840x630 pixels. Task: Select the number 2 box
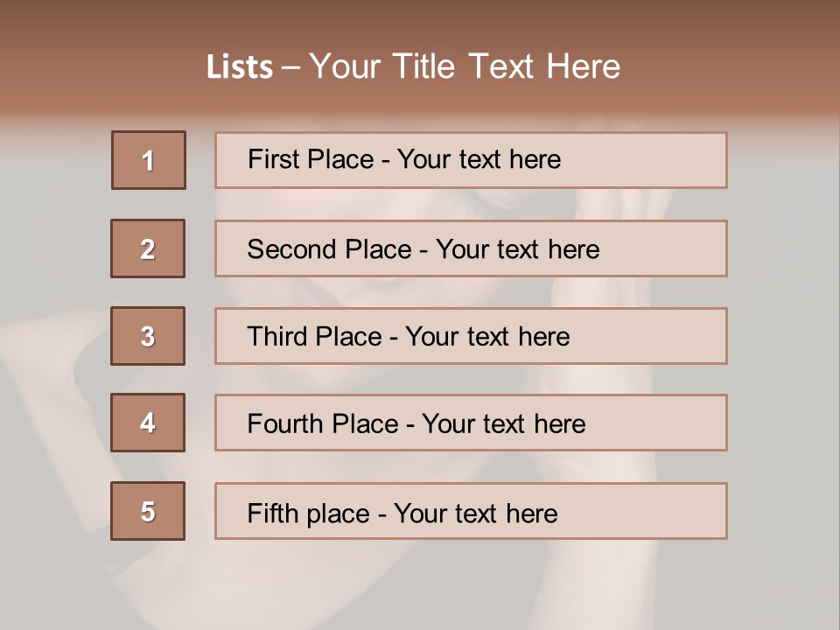pyautogui.click(x=148, y=248)
